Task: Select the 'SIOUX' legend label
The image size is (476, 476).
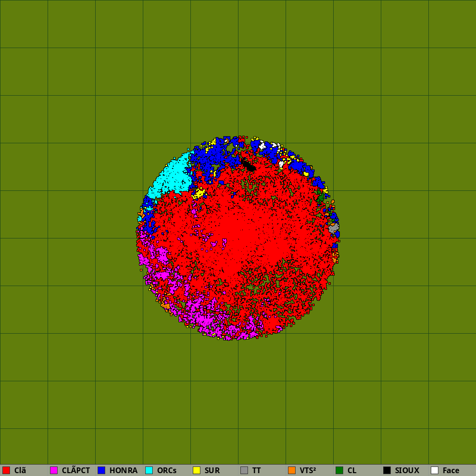Action: (x=407, y=470)
